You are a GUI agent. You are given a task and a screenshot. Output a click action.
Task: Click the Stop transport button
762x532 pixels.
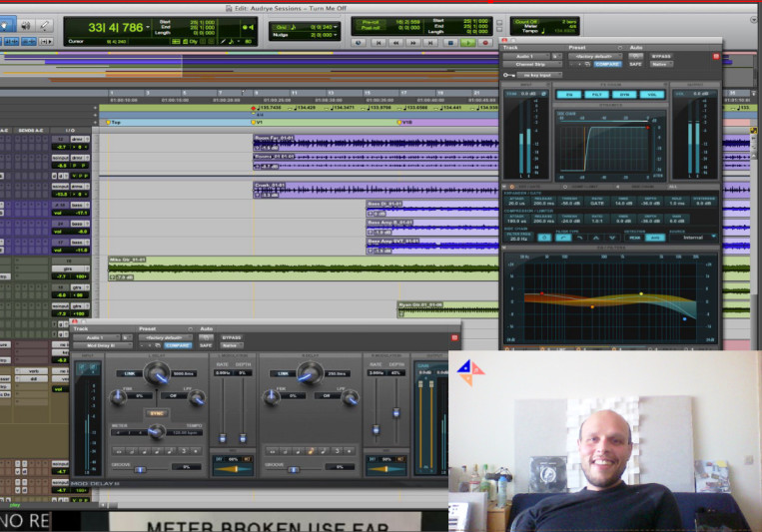tap(450, 43)
